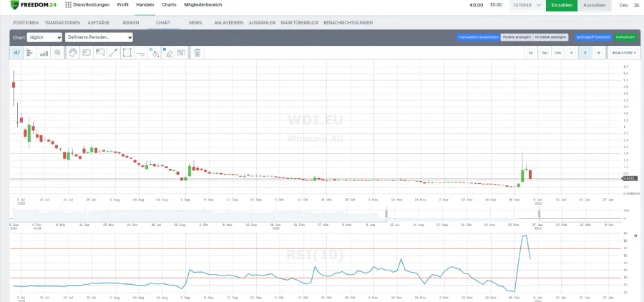Open the Deu language selector
Viewport: 644px width, 302px height.
click(623, 5)
